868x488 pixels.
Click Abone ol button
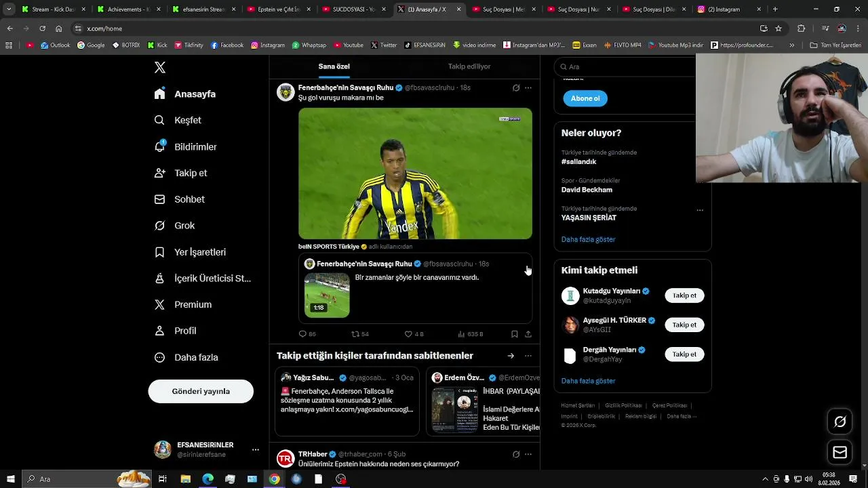(x=585, y=98)
